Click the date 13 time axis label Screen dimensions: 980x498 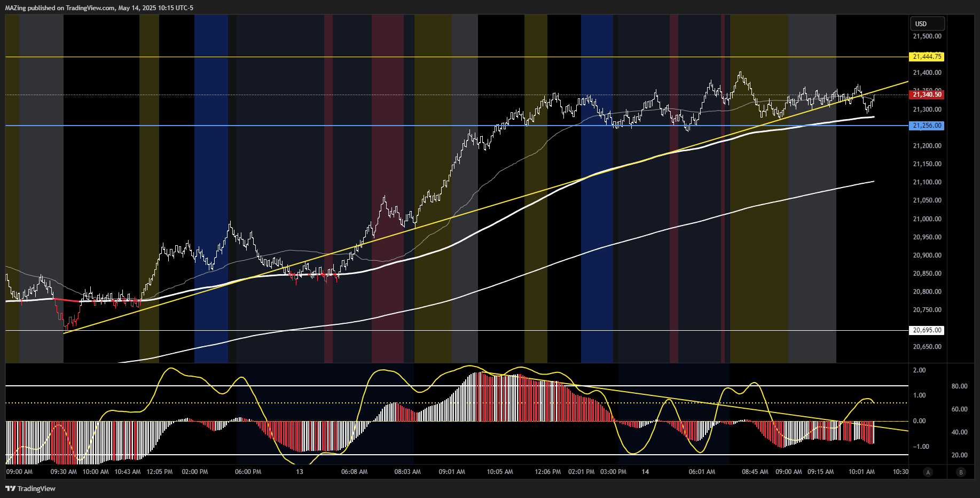(x=300, y=472)
